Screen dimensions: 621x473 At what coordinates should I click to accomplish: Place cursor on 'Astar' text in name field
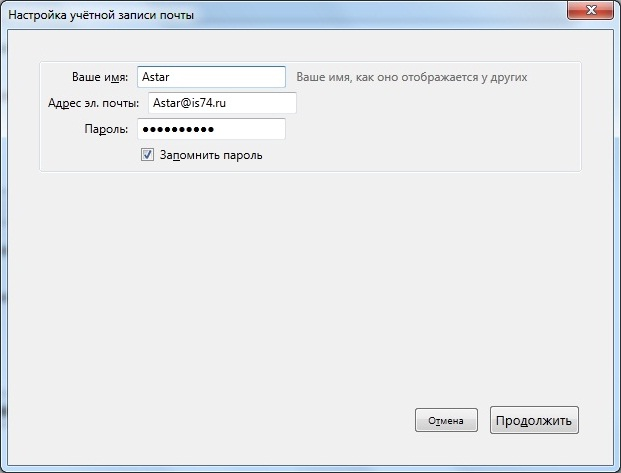point(158,77)
